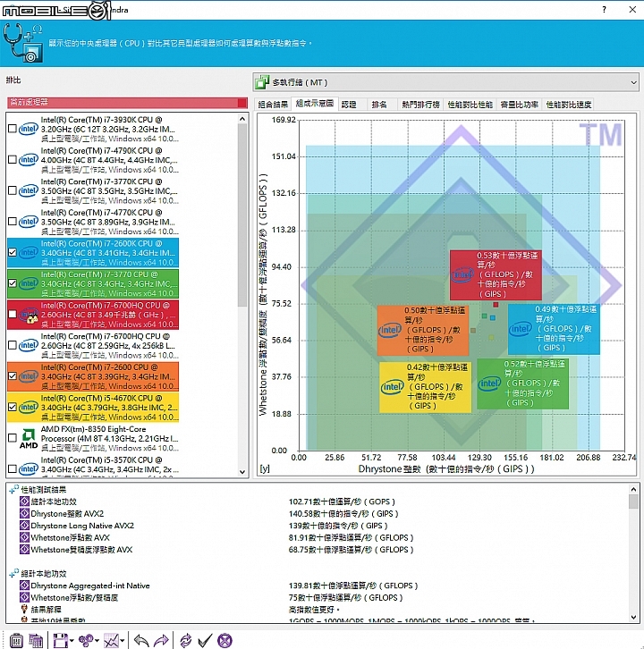This screenshot has height=649, width=644.
Task: Click processor list scrollbar up arrow
Action: [242, 119]
